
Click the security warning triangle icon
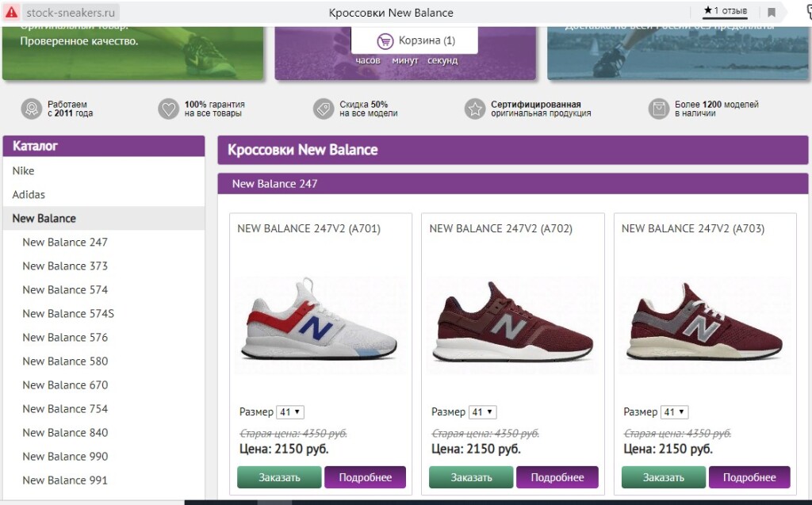tap(11, 12)
